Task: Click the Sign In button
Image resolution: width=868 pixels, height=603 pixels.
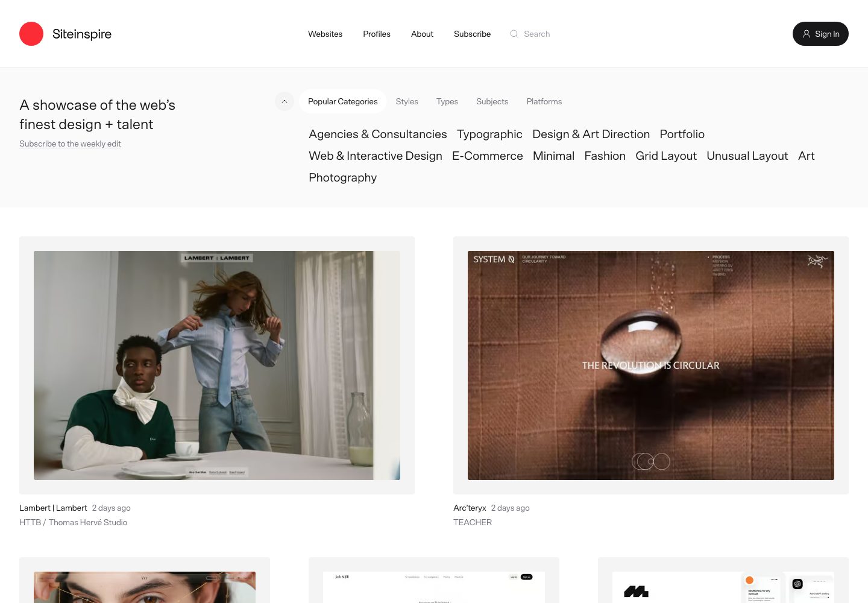Action: [x=820, y=34]
